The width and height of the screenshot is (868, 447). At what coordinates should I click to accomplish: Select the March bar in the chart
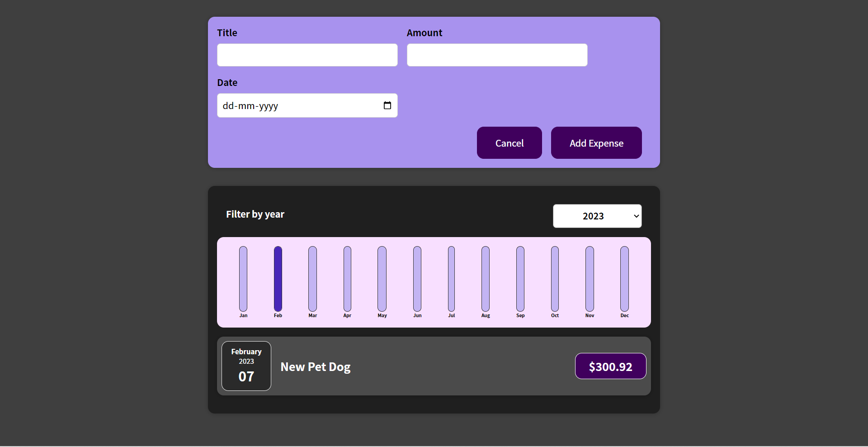312,278
